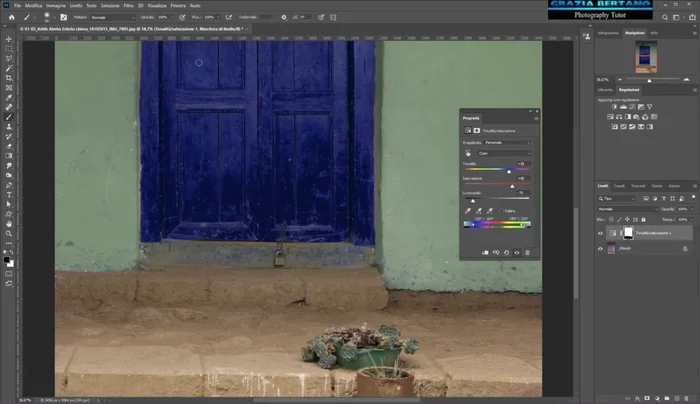The height and width of the screenshot is (404, 700).
Task: Click the Saturazione slider handle
Action: coord(513,185)
